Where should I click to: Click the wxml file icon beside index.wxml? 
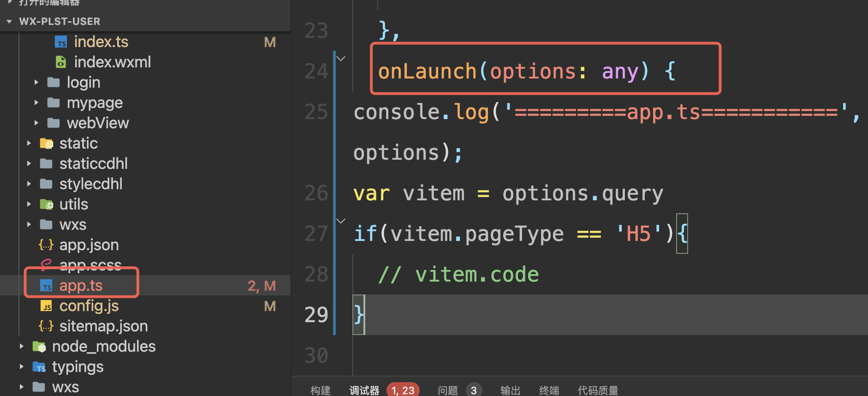[x=61, y=62]
